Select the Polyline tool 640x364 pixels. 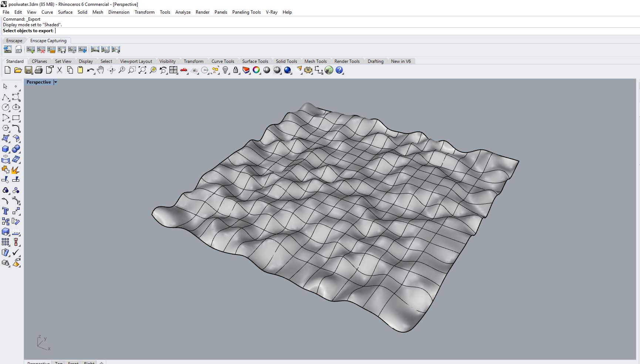pos(6,97)
